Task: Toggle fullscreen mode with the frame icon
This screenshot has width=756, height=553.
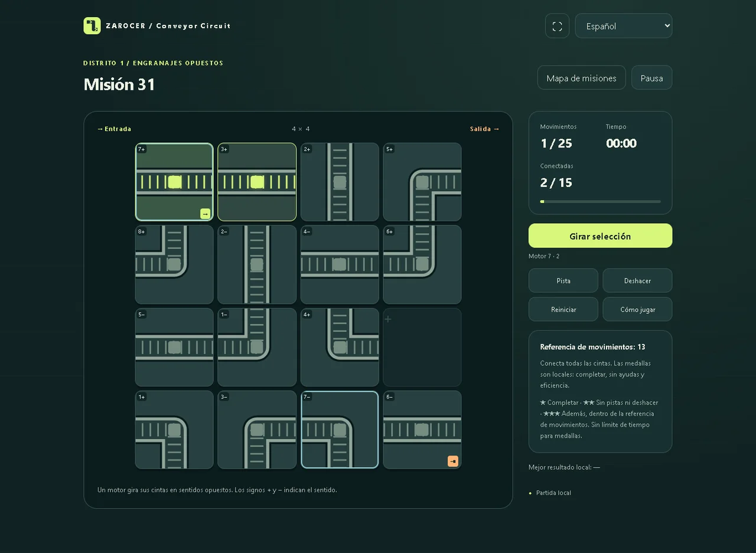Action: click(x=557, y=26)
